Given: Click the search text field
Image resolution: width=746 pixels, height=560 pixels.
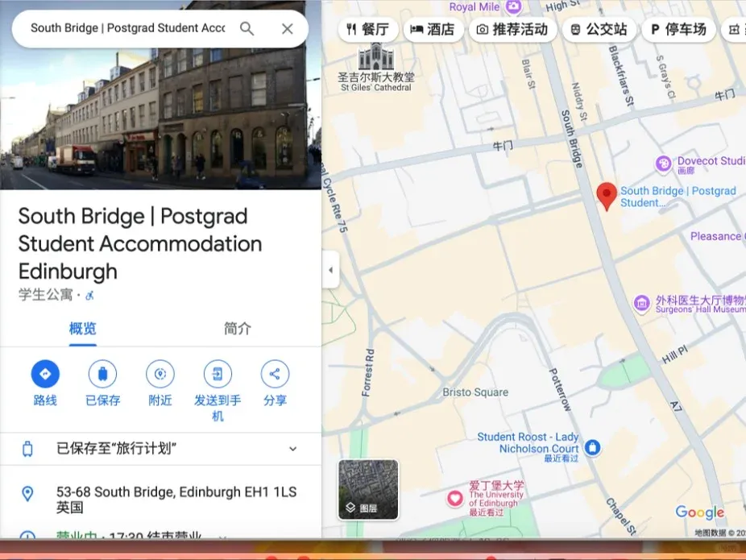Looking at the screenshot, I should (x=127, y=28).
